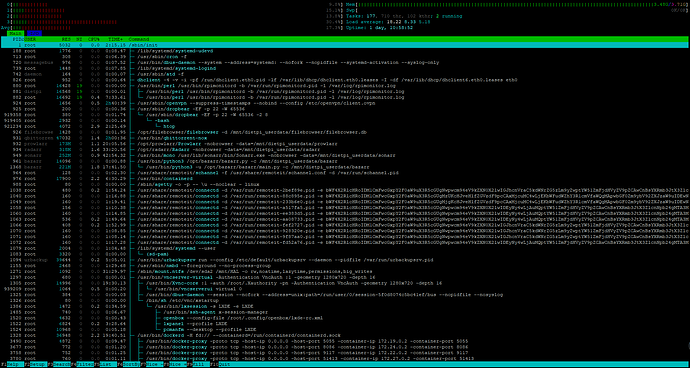The height and width of the screenshot is (368, 690).
Task: Select the Main tab
Action: (x=15, y=33)
